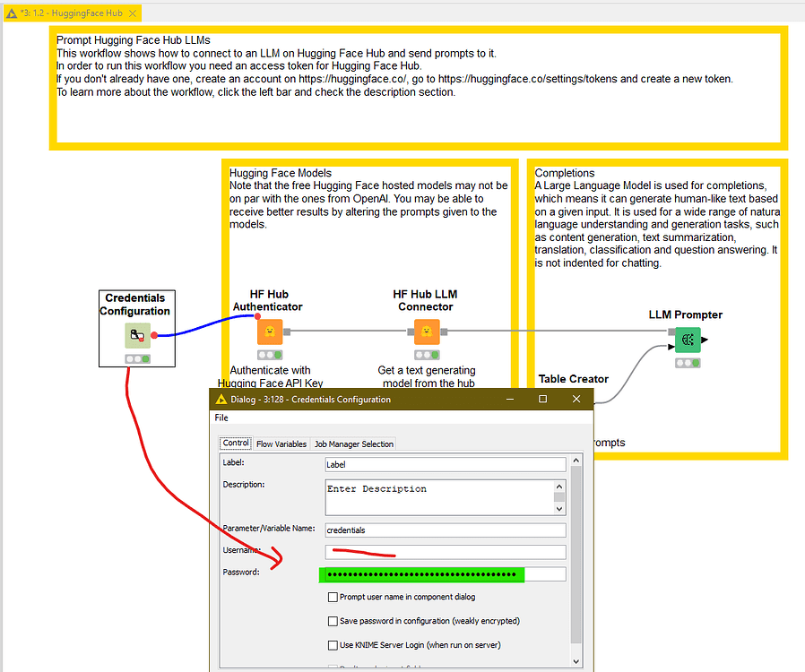The width and height of the screenshot is (805, 672).
Task: Click the Description field's scroll-down arrow
Action: pos(559,509)
